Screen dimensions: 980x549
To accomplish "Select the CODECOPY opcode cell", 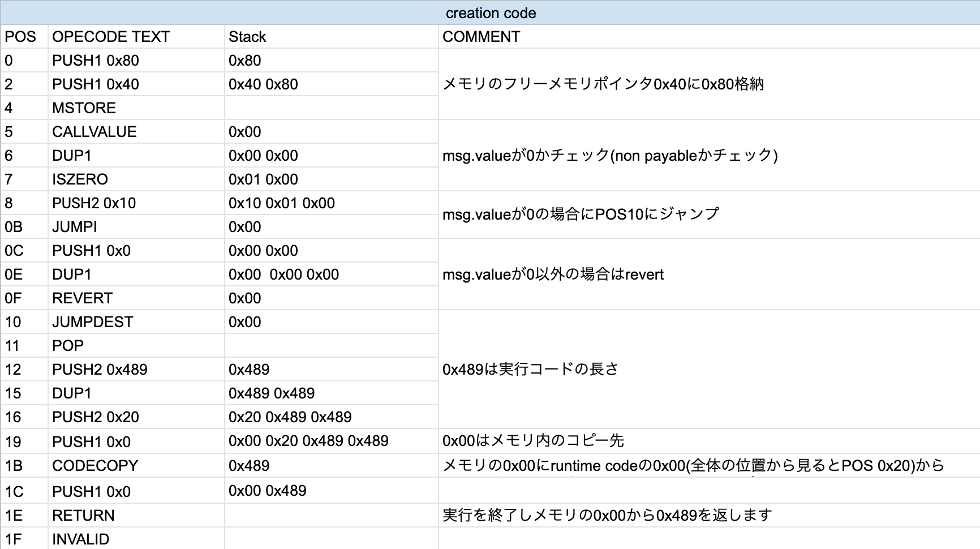I will (x=136, y=465).
